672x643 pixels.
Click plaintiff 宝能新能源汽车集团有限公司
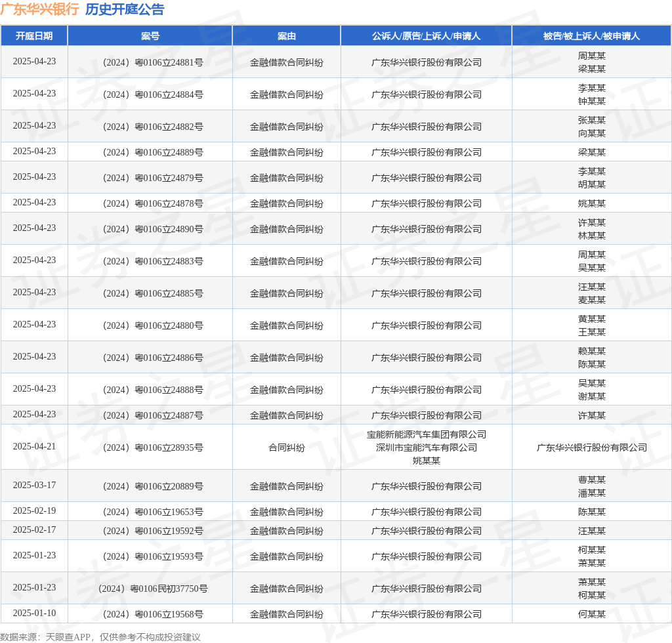click(x=426, y=434)
